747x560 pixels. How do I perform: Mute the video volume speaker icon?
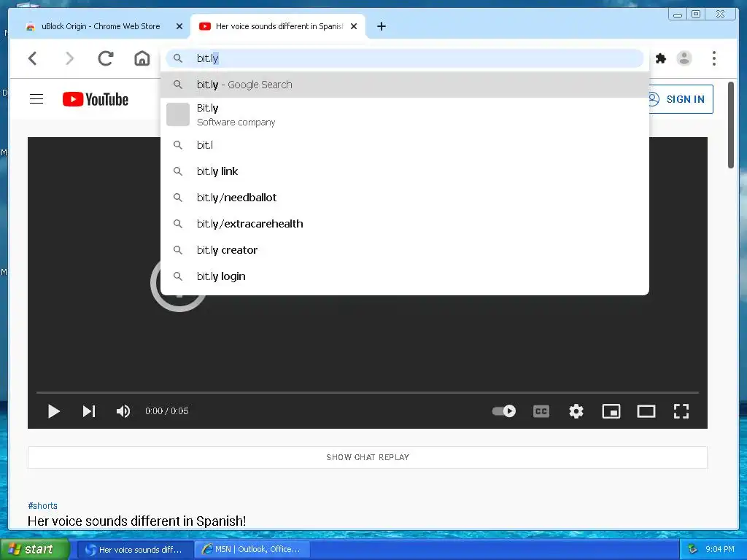coord(123,411)
